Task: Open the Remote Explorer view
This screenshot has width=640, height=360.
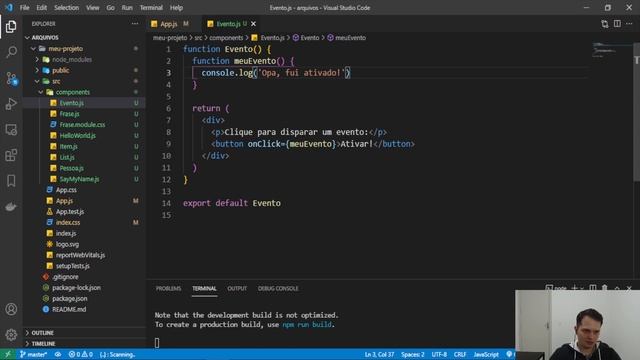Action: 11,129
